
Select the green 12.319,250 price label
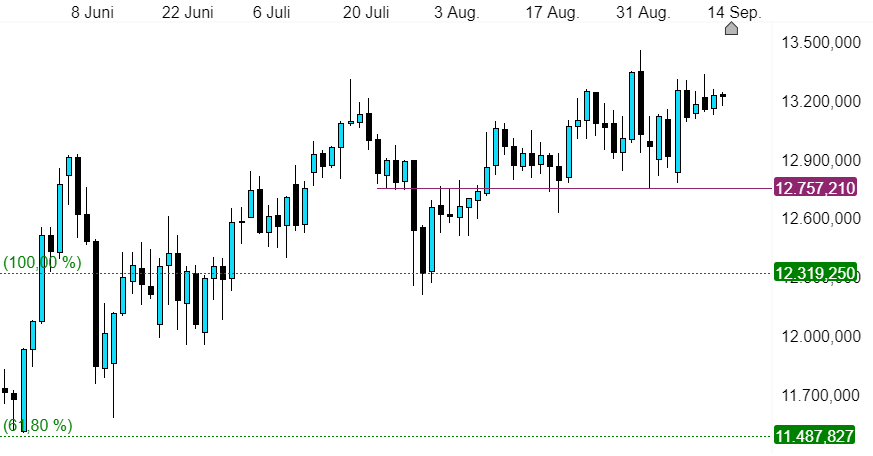(x=815, y=273)
